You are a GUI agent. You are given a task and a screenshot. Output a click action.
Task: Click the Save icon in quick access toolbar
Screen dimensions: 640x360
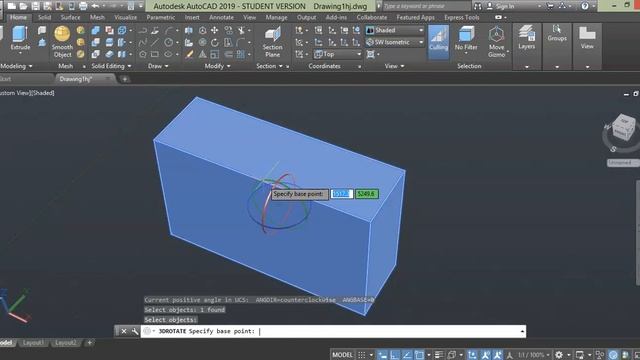tap(36, 6)
